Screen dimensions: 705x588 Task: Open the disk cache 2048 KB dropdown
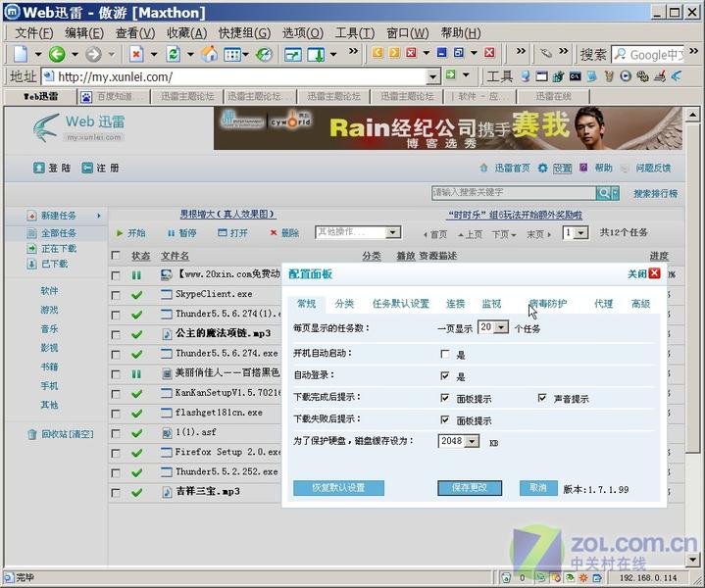coord(472,441)
